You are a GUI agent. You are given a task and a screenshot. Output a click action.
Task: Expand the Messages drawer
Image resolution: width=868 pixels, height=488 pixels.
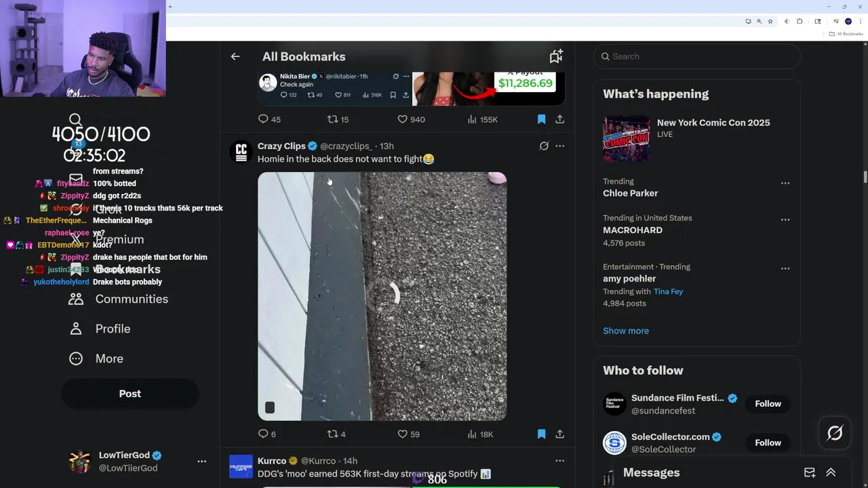click(831, 472)
